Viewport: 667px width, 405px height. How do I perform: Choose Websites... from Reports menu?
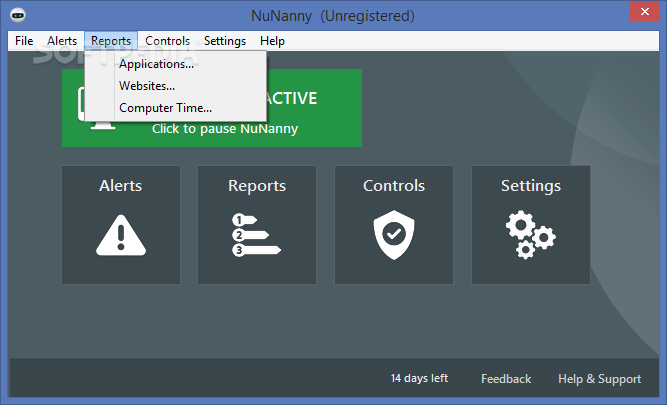[176, 86]
